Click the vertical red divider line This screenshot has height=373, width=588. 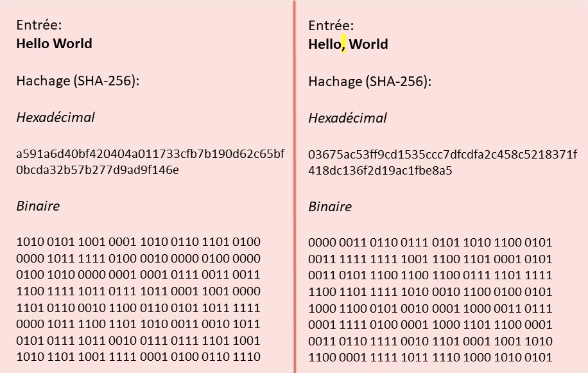(x=295, y=186)
